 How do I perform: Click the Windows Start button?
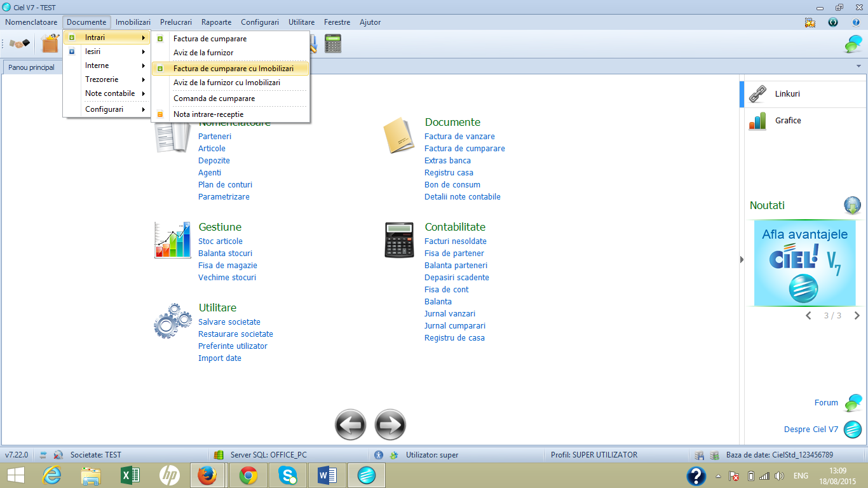(x=15, y=475)
